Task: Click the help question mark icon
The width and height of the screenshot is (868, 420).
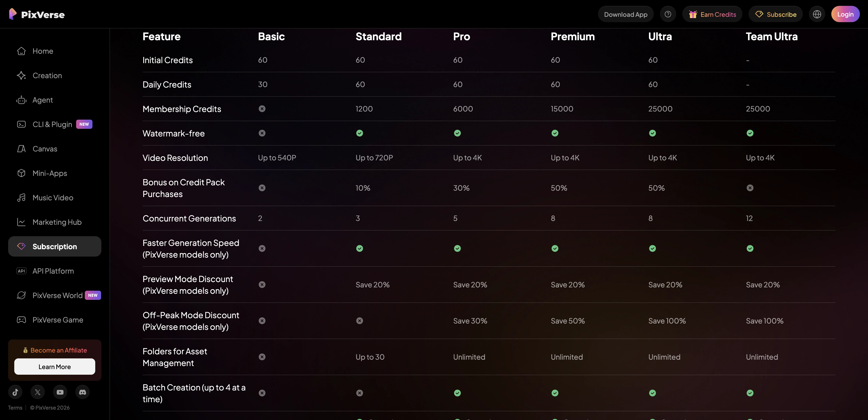Action: [x=668, y=14]
